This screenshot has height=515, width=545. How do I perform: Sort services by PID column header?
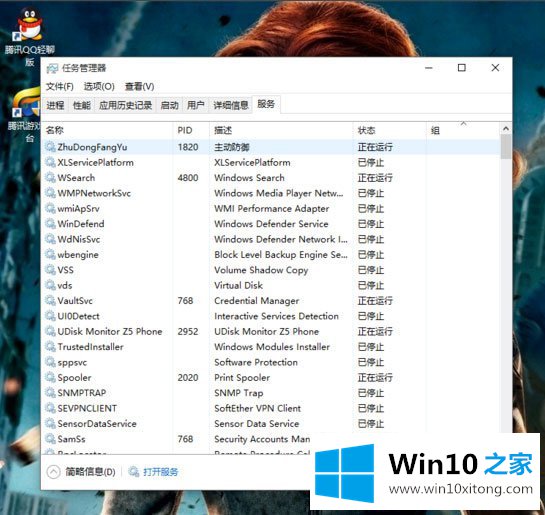(x=191, y=130)
